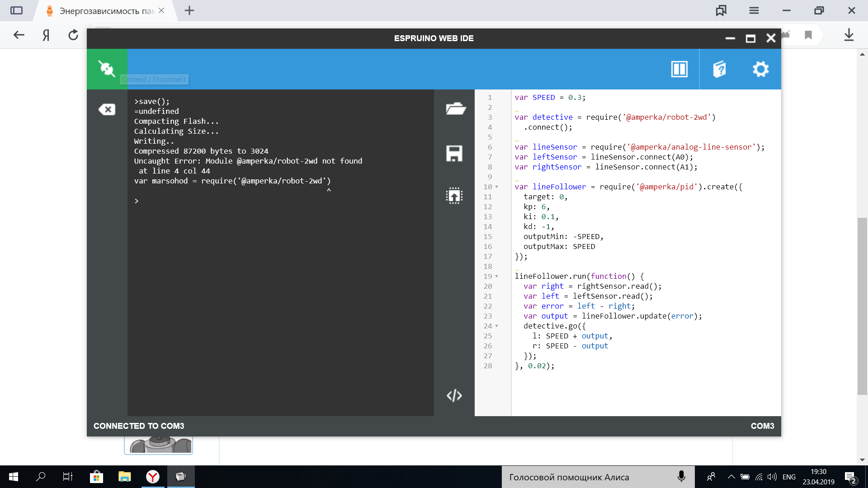This screenshot has height=488, width=868.
Task: Open the Windows Start menu
Action: tap(14, 477)
